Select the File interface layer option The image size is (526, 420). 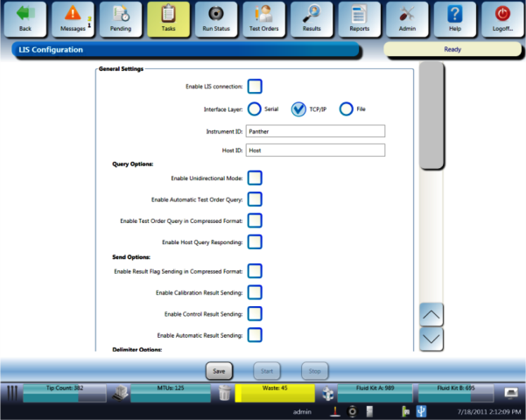coord(347,109)
